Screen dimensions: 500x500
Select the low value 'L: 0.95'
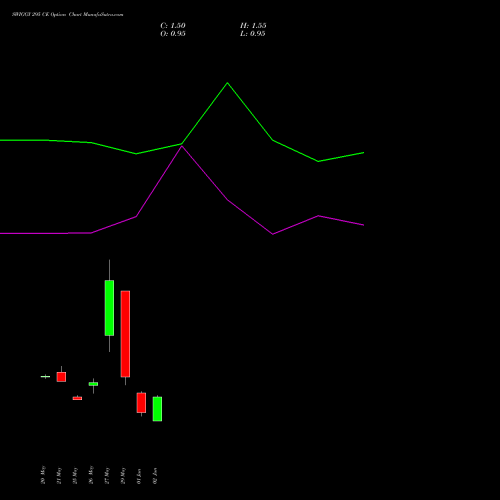click(253, 34)
